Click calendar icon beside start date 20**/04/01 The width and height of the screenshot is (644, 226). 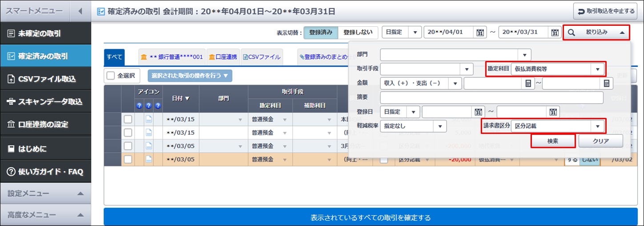(x=480, y=32)
